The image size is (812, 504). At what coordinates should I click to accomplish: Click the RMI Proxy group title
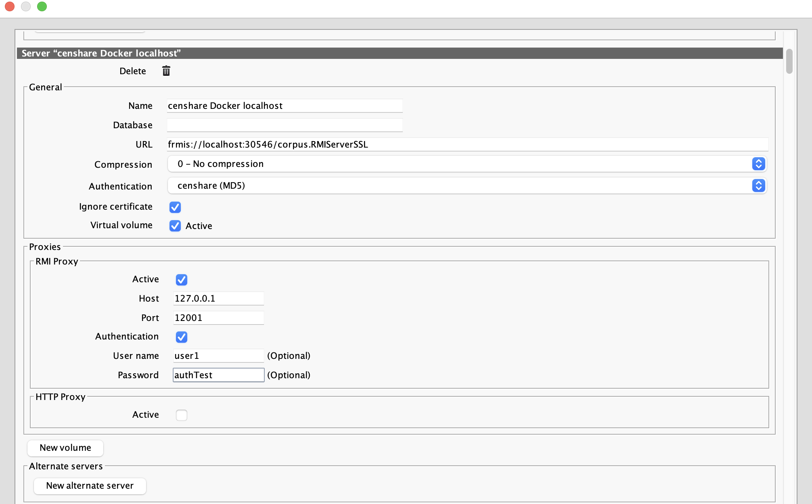click(x=57, y=261)
